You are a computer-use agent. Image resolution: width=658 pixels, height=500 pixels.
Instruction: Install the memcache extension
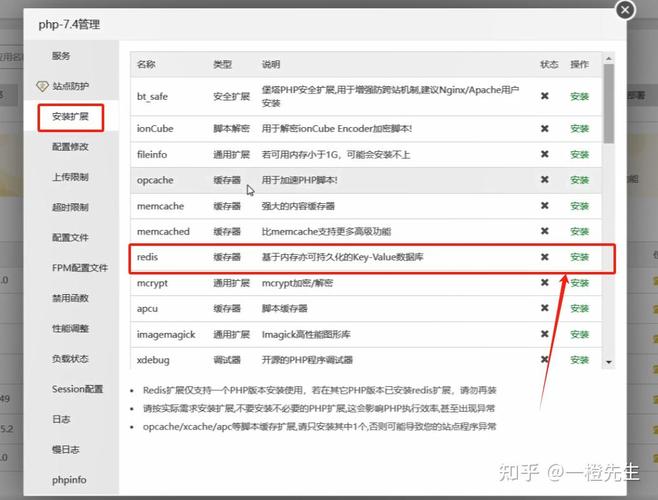tap(580, 206)
